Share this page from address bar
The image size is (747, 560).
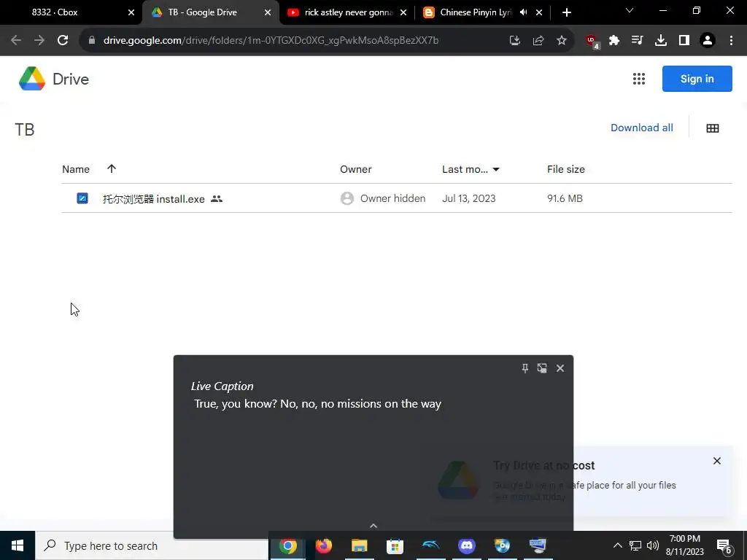[538, 41]
